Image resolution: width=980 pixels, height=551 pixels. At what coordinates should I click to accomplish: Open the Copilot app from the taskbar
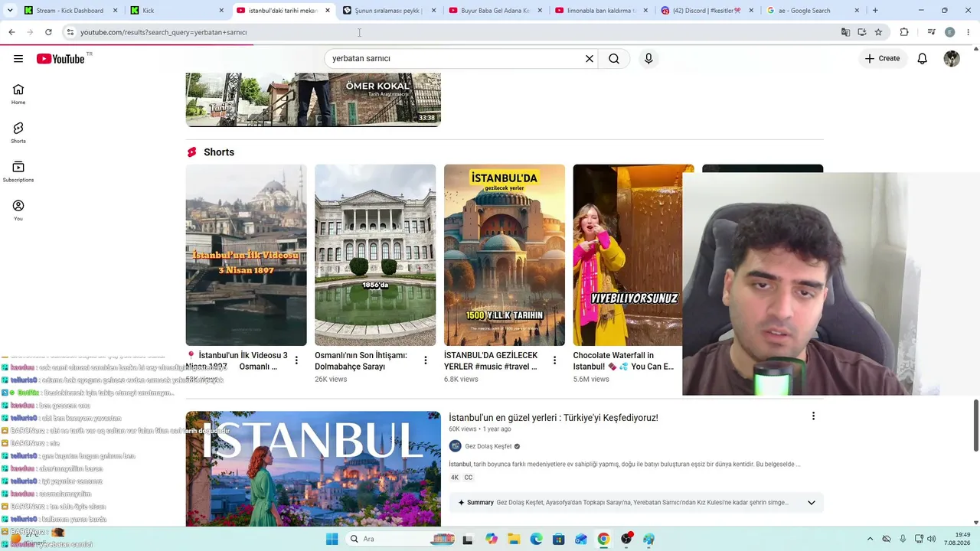point(492,539)
